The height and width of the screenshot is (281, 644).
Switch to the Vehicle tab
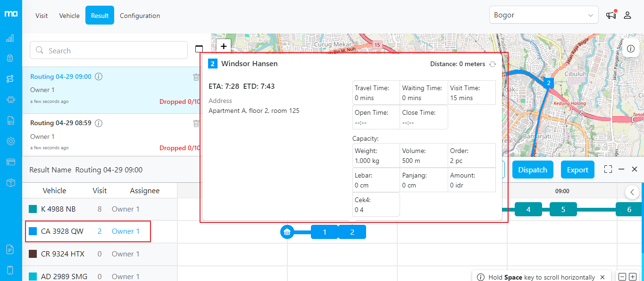69,15
